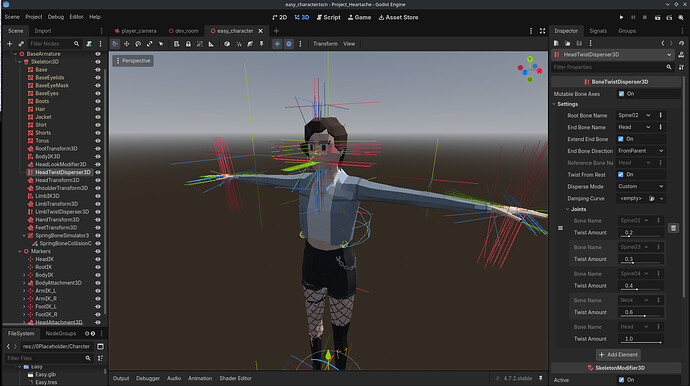
Task: Switch to the Import tab
Action: [43, 31]
